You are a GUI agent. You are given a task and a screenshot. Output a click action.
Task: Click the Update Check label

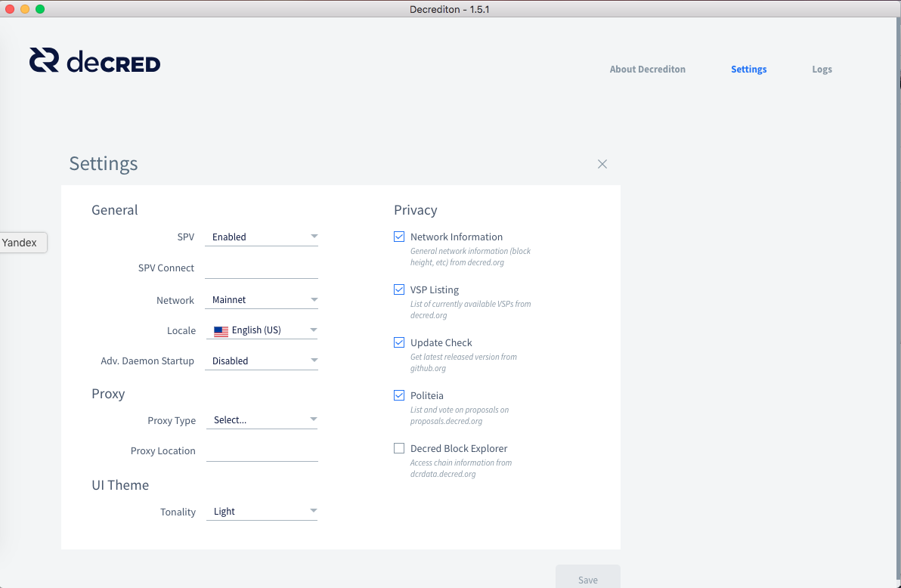[x=441, y=342]
